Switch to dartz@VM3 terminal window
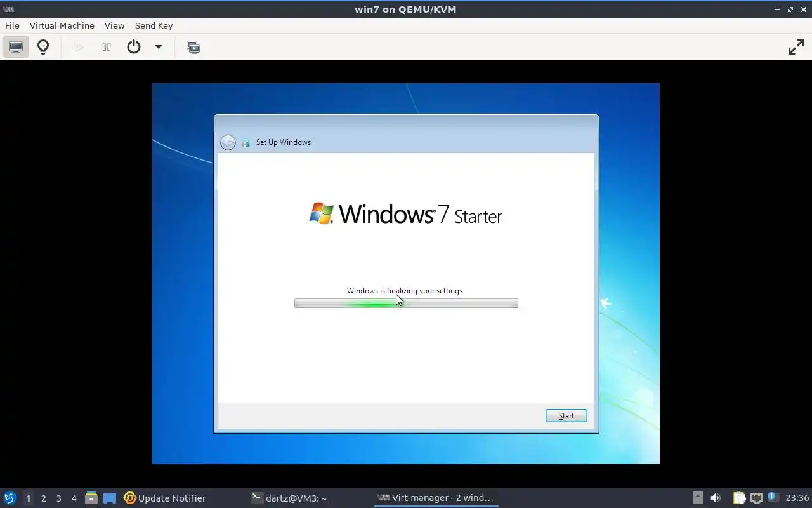812x508 pixels. pos(289,498)
